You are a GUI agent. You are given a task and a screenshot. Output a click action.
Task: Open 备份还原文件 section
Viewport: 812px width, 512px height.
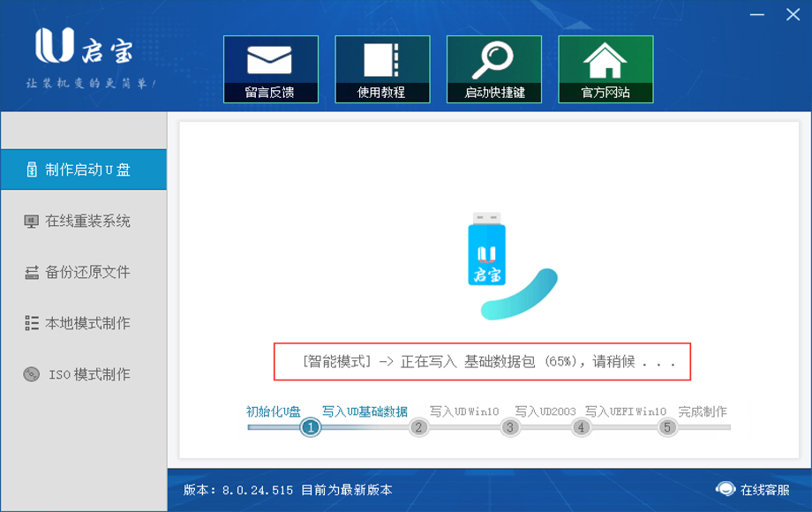(x=83, y=272)
